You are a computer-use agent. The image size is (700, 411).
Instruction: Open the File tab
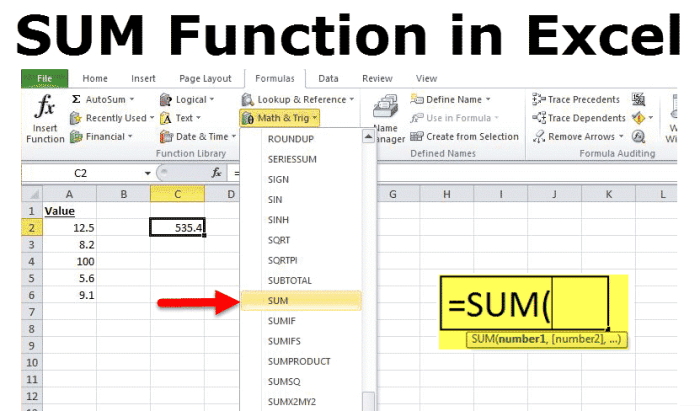pyautogui.click(x=44, y=78)
